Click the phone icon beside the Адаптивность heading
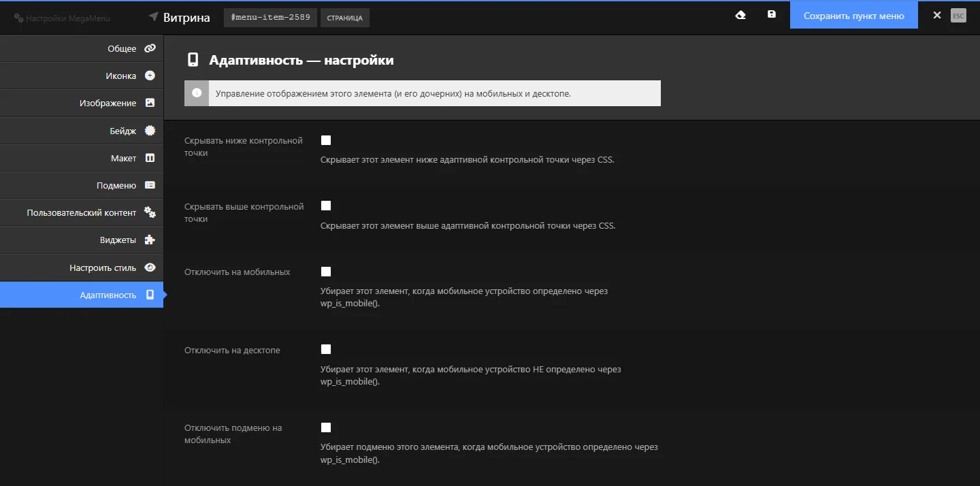The width and height of the screenshot is (980, 486). (193, 60)
